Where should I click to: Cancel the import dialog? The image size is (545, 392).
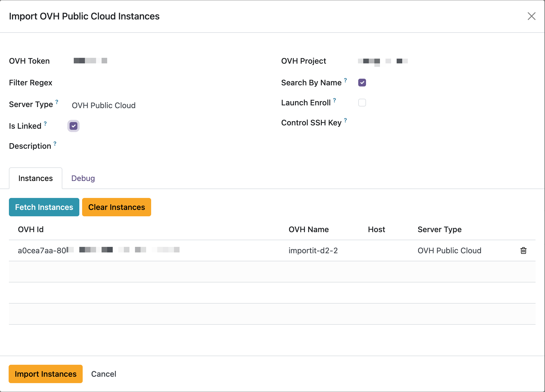click(x=104, y=374)
